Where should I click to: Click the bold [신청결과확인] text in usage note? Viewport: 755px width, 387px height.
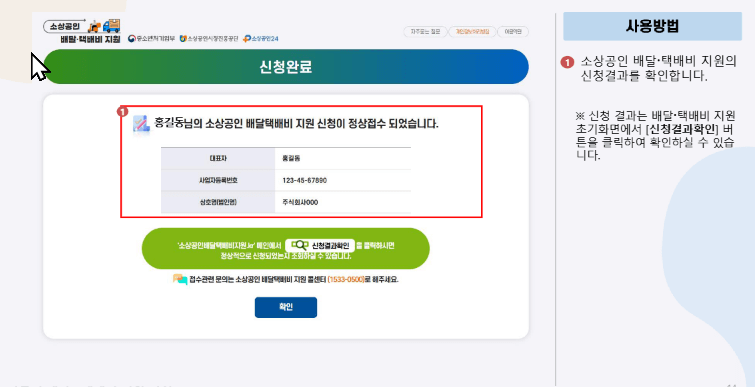pos(682,130)
